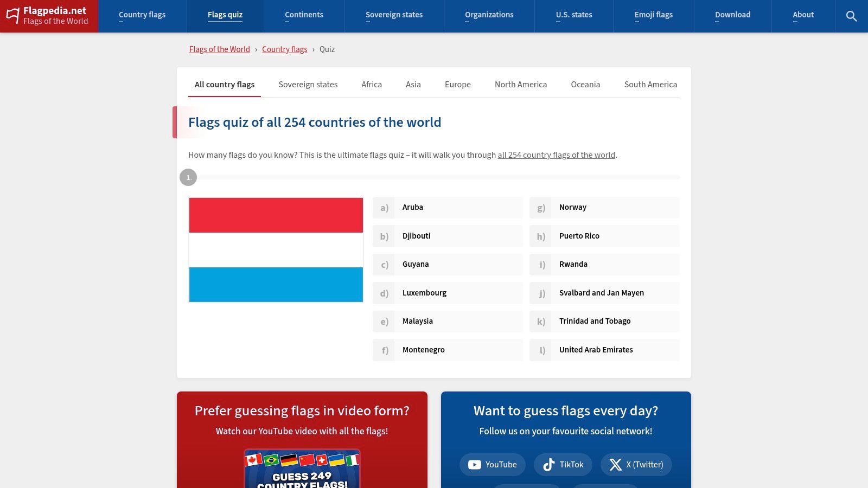
Task: Click the quiz progress bar
Action: pos(434,177)
